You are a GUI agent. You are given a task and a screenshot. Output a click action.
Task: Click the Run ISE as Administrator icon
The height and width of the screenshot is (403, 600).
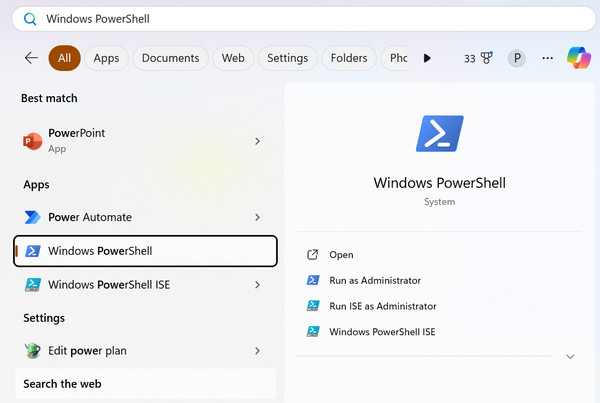pyautogui.click(x=313, y=306)
